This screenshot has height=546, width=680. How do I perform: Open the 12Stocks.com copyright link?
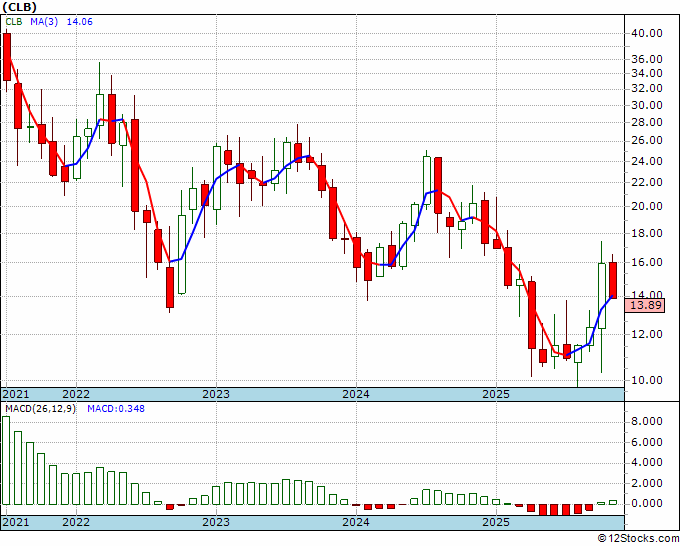(x=638, y=539)
